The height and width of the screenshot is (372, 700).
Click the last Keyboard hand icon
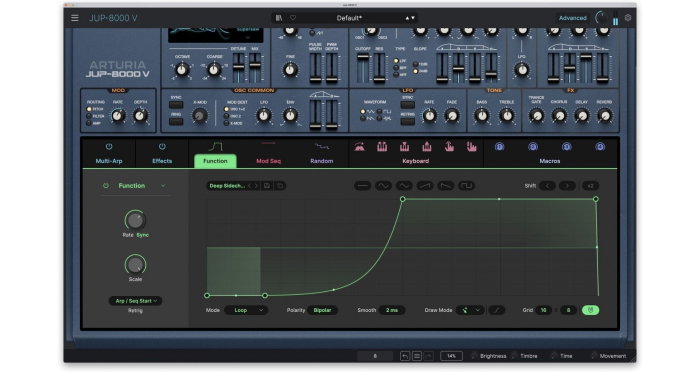(471, 146)
